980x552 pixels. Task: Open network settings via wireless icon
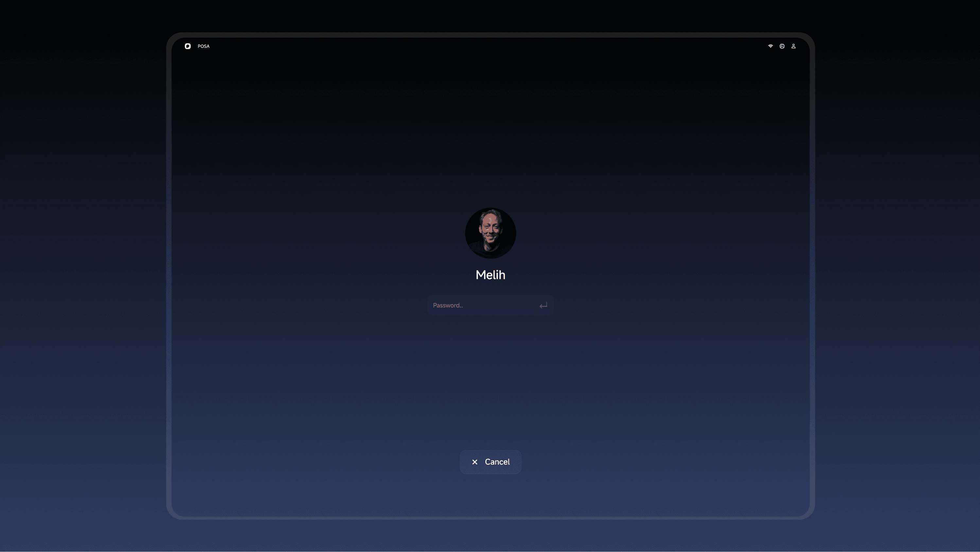pos(770,46)
